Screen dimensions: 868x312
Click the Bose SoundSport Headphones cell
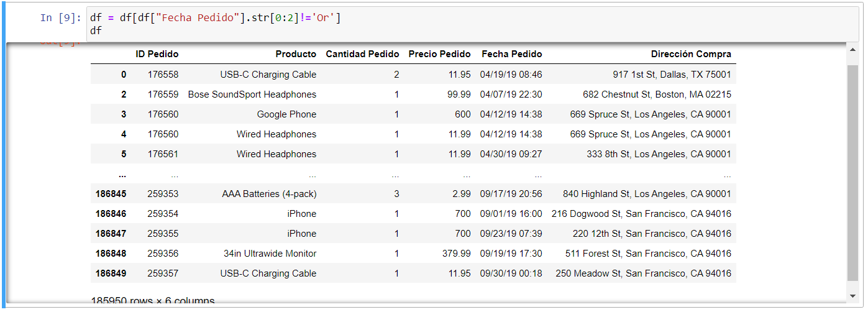point(252,94)
